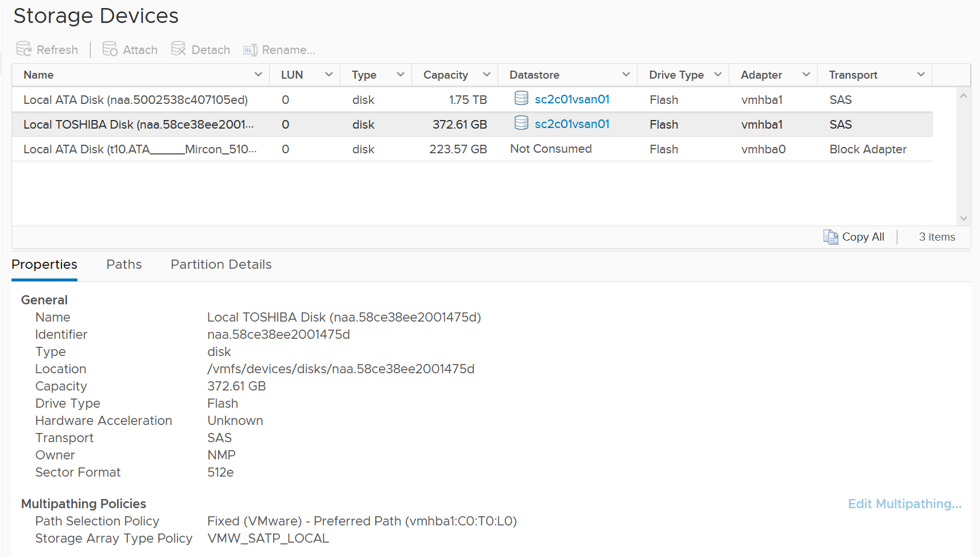The height and width of the screenshot is (557, 980).
Task: Click the Capacity column header text
Action: tap(446, 75)
